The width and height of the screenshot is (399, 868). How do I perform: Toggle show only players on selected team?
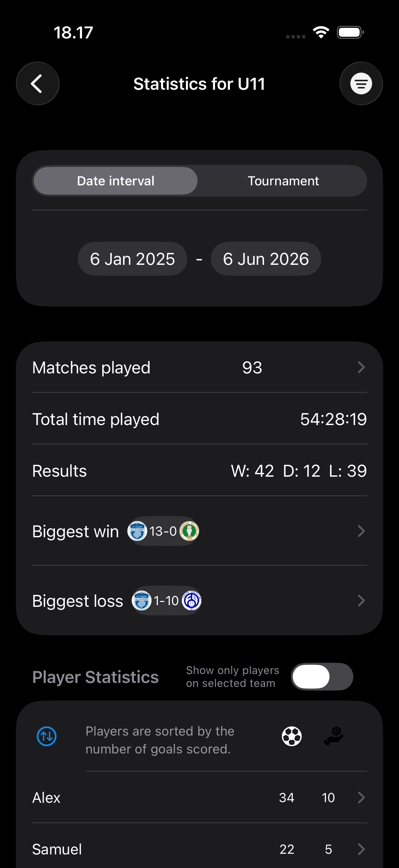pyautogui.click(x=322, y=677)
